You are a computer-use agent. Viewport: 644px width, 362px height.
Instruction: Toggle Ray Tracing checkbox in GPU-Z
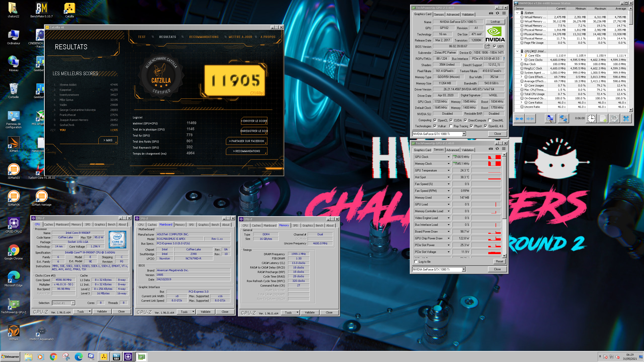(451, 126)
